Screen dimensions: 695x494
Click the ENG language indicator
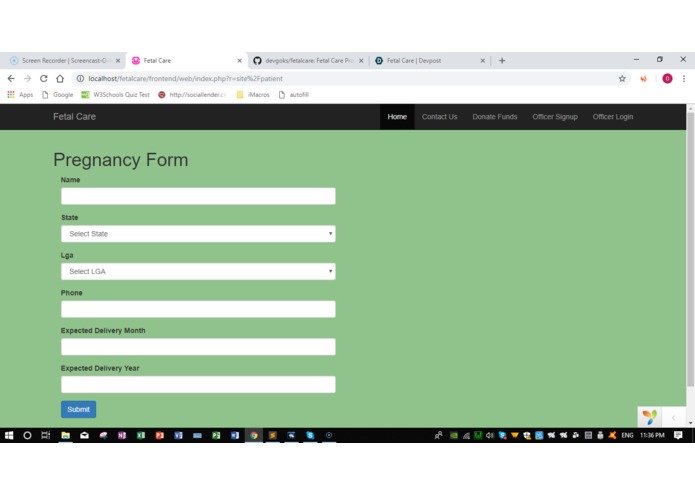(627, 436)
